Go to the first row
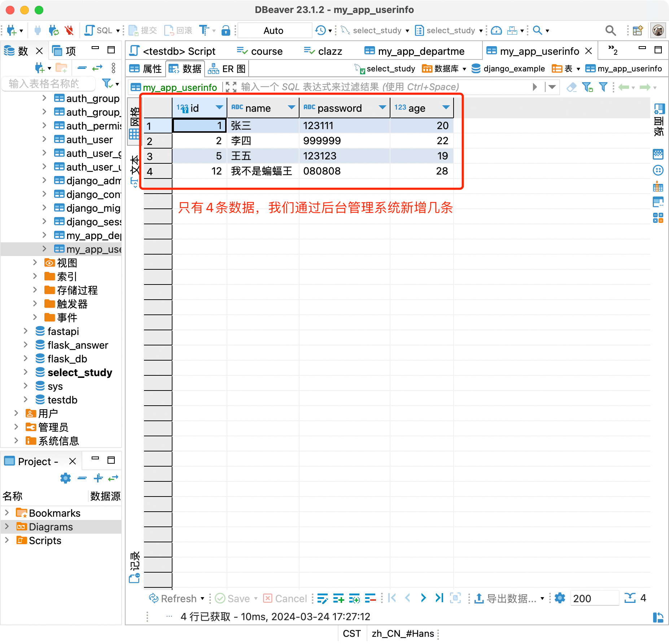Image resolution: width=669 pixels, height=644 pixels. [392, 598]
